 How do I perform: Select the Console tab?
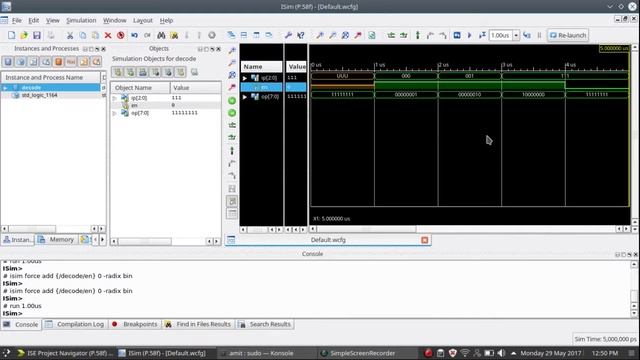tap(21, 325)
